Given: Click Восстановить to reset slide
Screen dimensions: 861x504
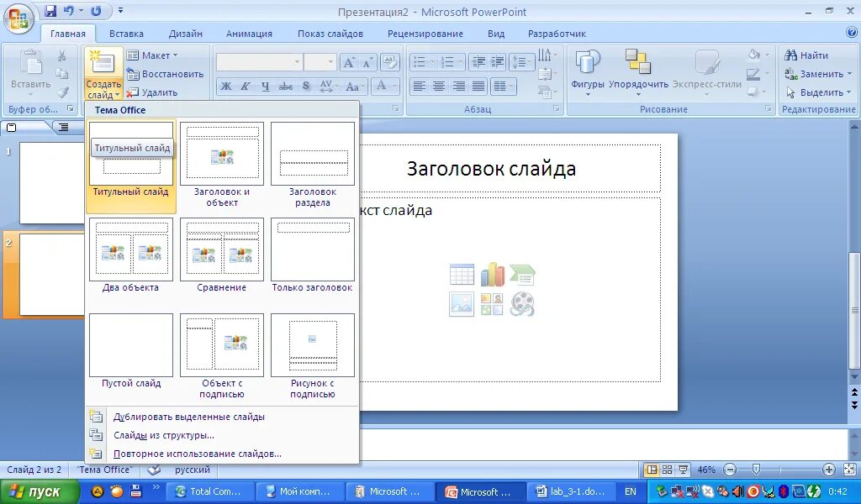Looking at the screenshot, I should tap(165, 74).
